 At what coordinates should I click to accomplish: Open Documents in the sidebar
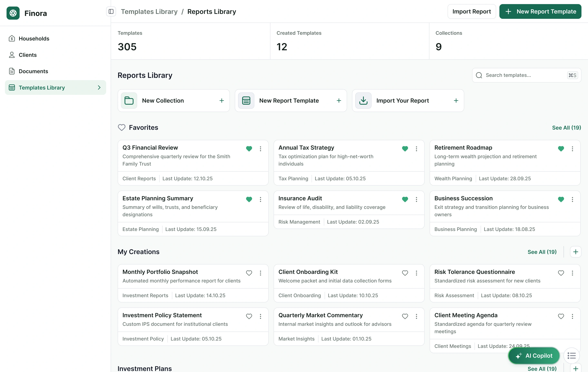click(x=55, y=71)
